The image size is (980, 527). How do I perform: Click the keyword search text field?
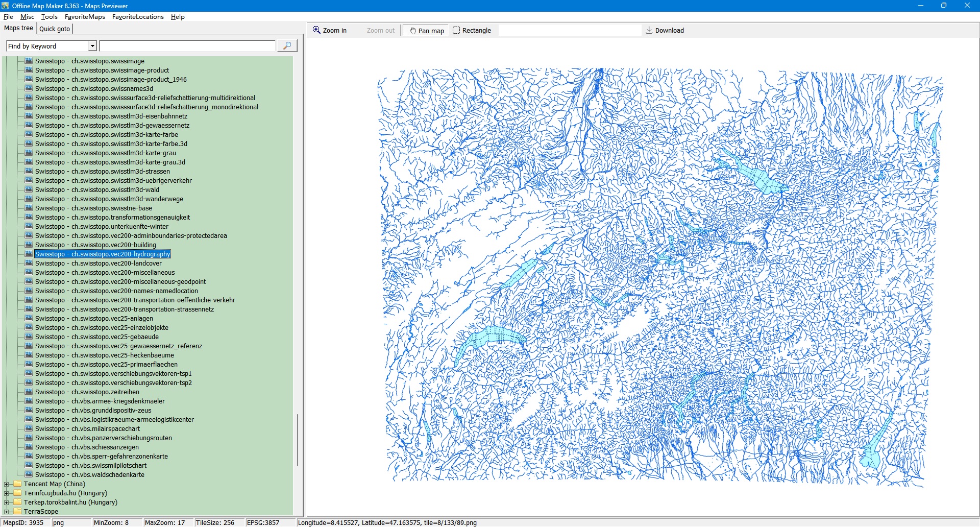pyautogui.click(x=187, y=46)
